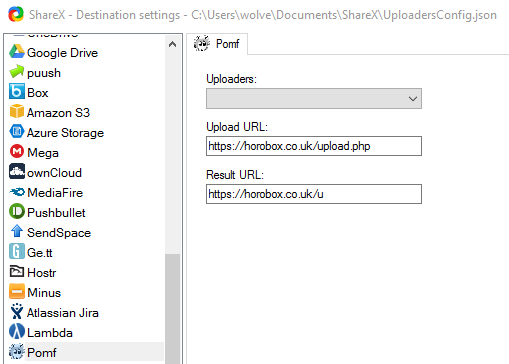
Task: Switch to the Pomf tab
Action: [217, 44]
